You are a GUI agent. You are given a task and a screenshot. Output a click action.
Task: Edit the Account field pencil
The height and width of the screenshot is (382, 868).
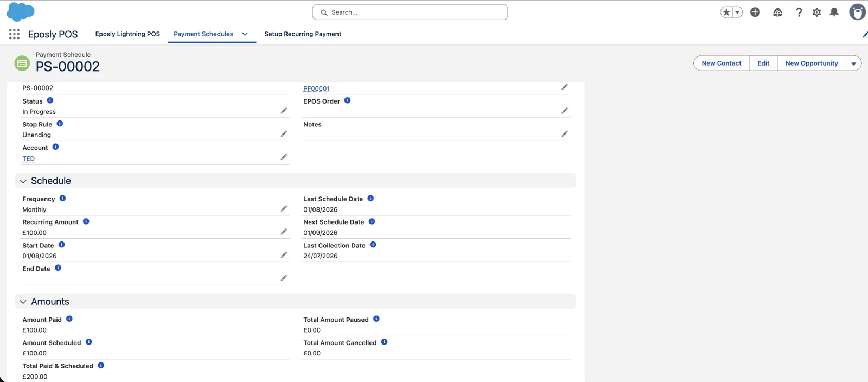284,157
